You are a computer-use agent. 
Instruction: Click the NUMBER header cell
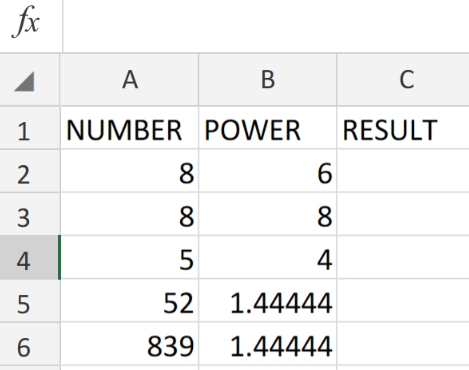coord(129,127)
